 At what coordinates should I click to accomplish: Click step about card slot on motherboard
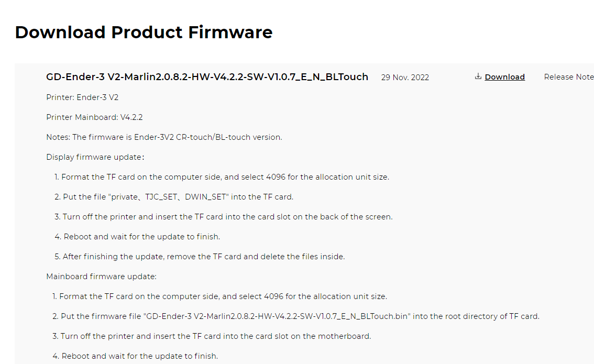(212, 336)
